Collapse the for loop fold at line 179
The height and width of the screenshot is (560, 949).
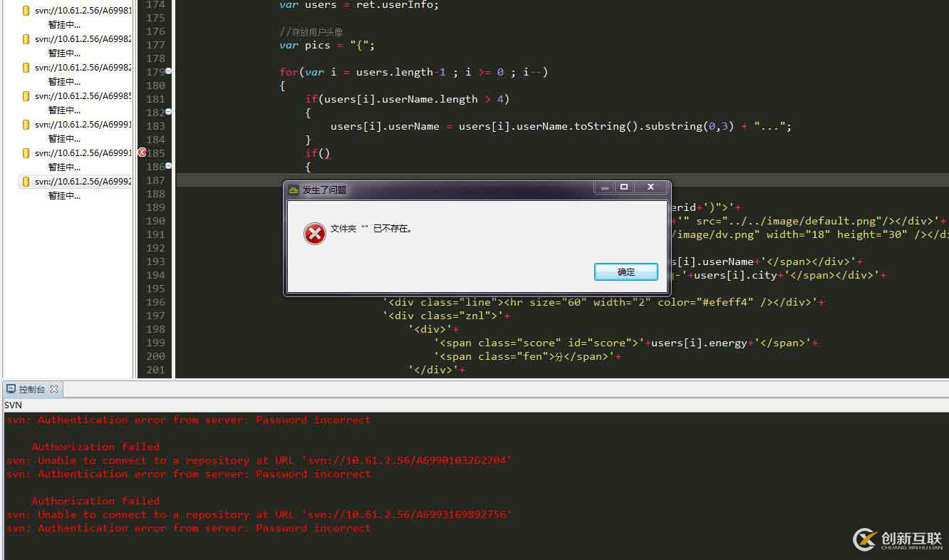point(169,71)
